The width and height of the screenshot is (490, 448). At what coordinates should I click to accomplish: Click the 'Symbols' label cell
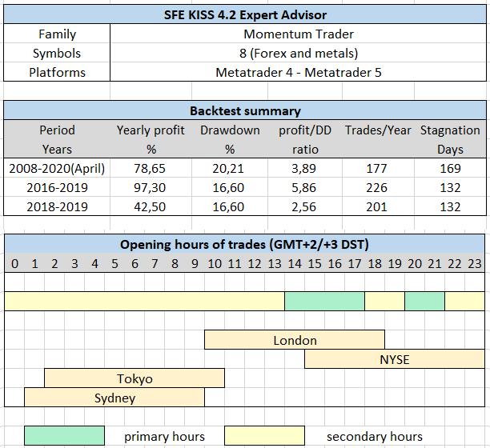57,53
